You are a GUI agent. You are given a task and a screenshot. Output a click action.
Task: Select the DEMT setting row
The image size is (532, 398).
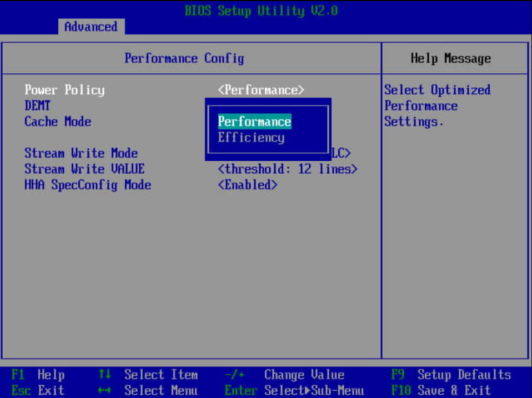click(x=37, y=105)
